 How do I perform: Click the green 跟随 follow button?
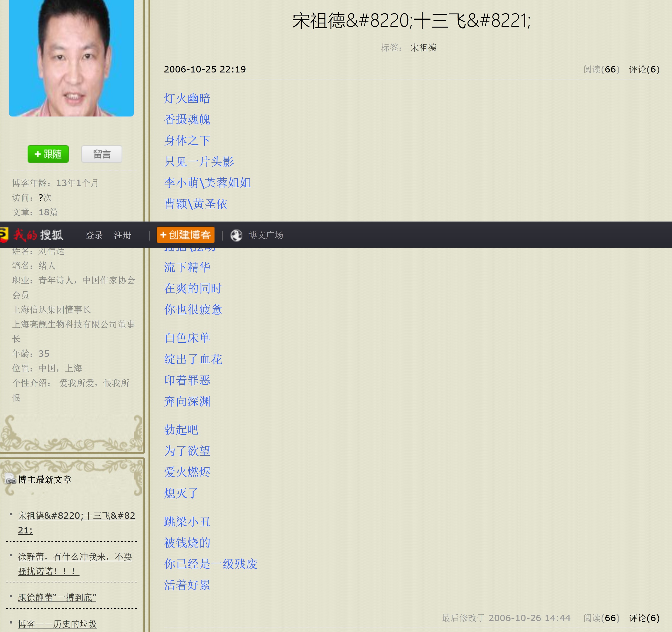[x=48, y=154]
